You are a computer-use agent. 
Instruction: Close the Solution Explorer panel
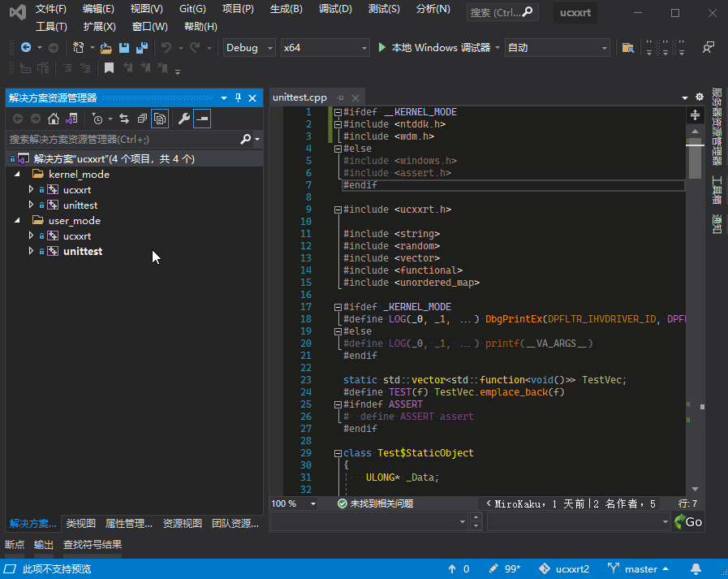pyautogui.click(x=252, y=98)
